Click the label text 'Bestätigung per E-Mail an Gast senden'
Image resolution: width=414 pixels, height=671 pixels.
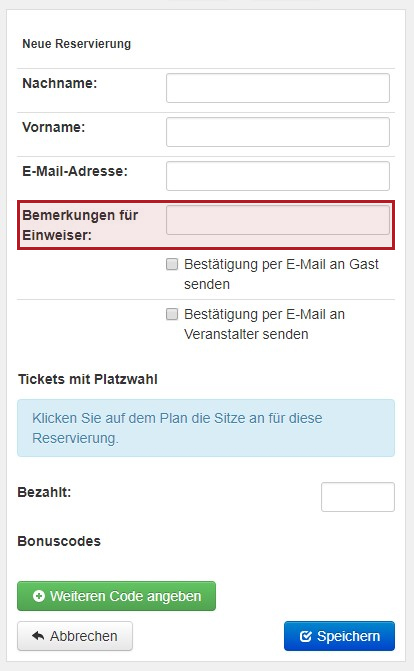click(x=281, y=274)
